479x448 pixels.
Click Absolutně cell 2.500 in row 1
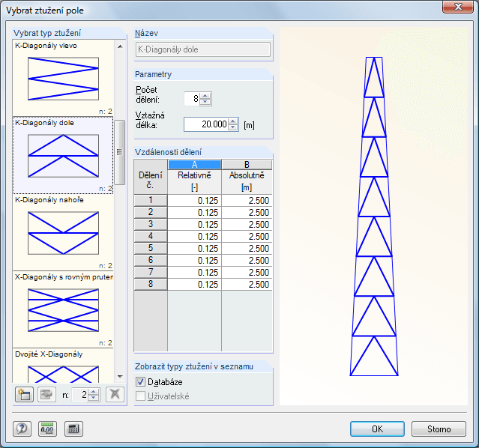click(247, 200)
